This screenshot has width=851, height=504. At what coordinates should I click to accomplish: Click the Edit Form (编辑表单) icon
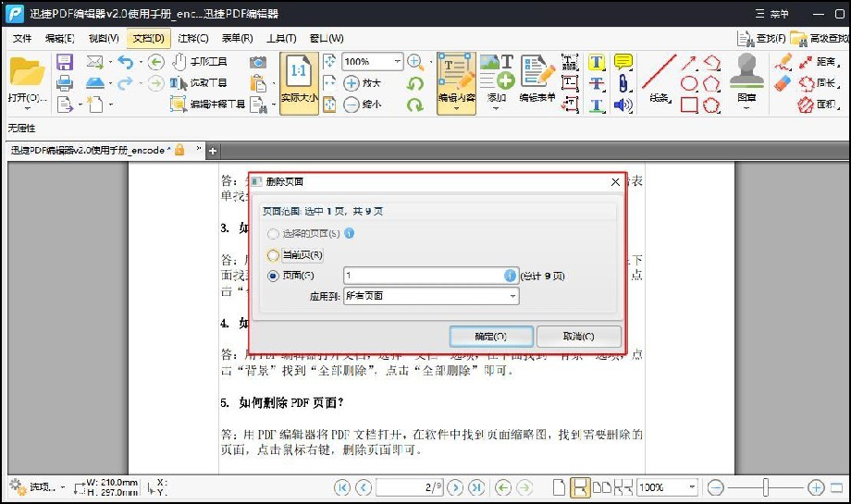point(537,79)
